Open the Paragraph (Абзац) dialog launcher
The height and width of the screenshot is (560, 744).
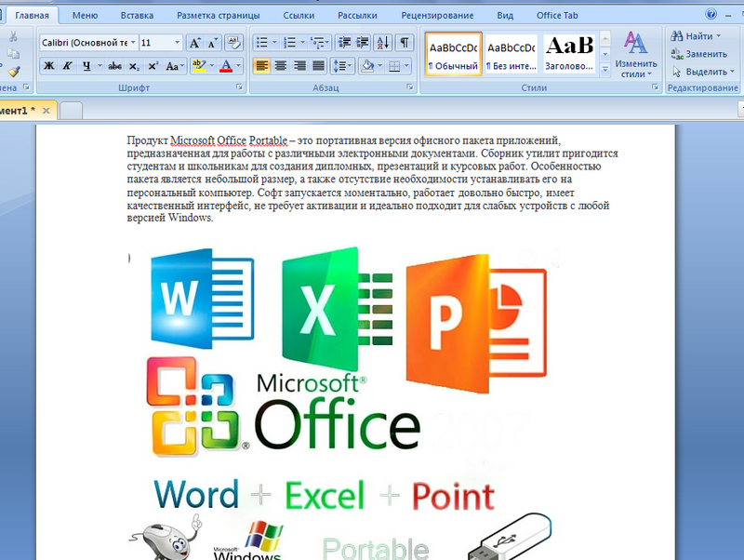tap(410, 87)
